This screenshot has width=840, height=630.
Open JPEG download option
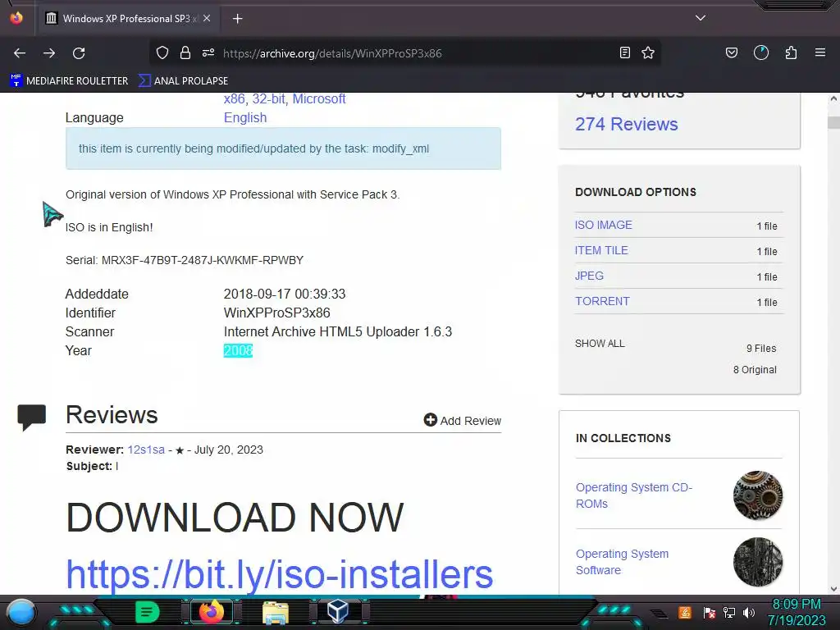click(x=589, y=276)
